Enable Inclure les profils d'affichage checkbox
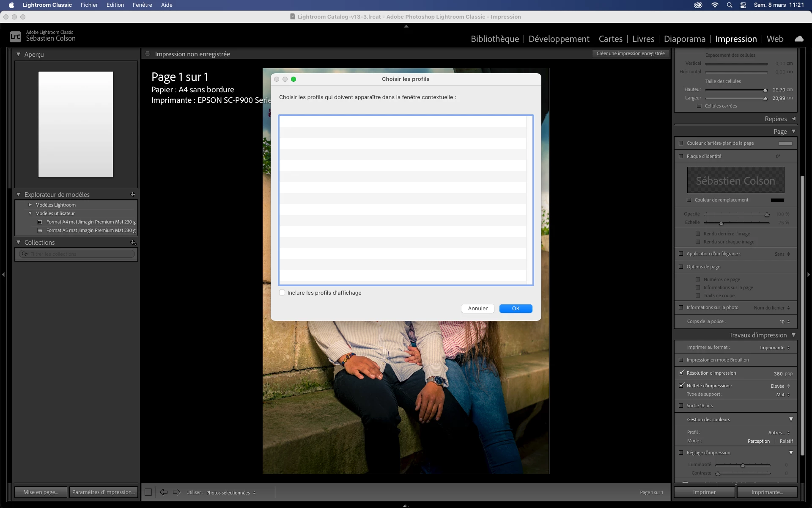The width and height of the screenshot is (812, 508). (282, 293)
